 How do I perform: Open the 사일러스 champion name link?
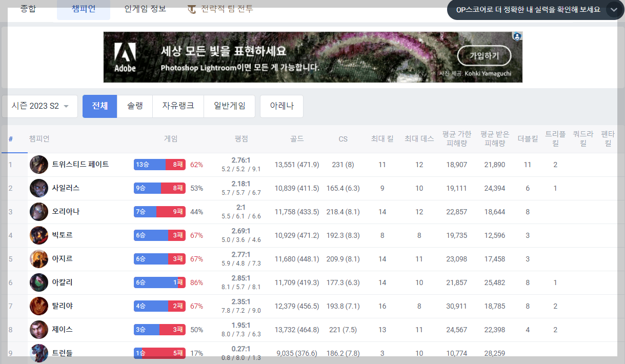[66, 188]
